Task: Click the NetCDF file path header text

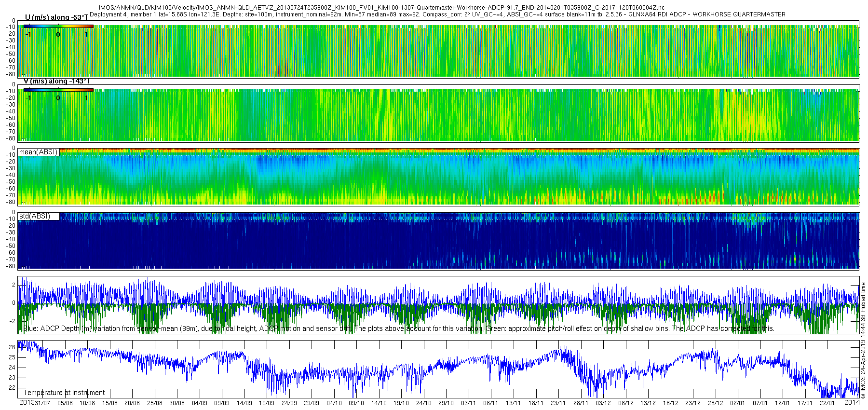Action: coord(381,8)
